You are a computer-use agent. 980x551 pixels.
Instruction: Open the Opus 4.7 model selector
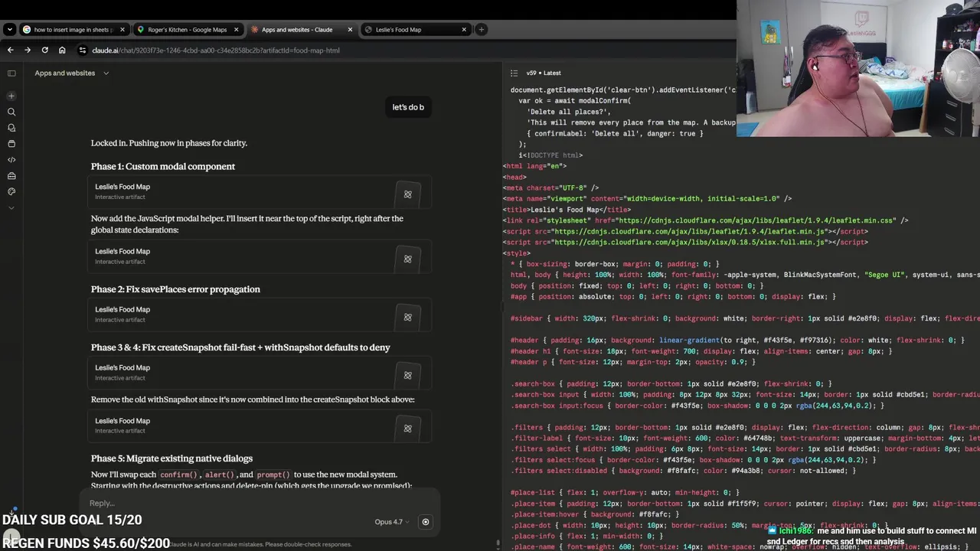coord(391,522)
